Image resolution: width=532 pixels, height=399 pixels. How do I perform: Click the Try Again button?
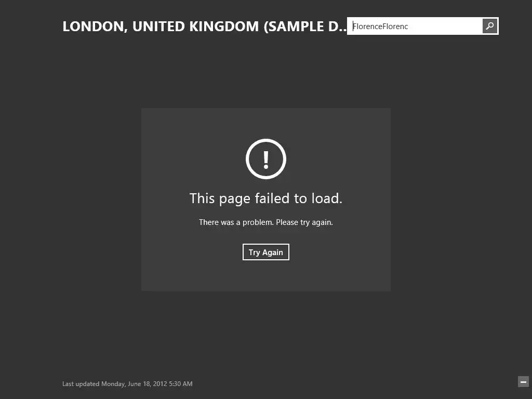tap(266, 252)
